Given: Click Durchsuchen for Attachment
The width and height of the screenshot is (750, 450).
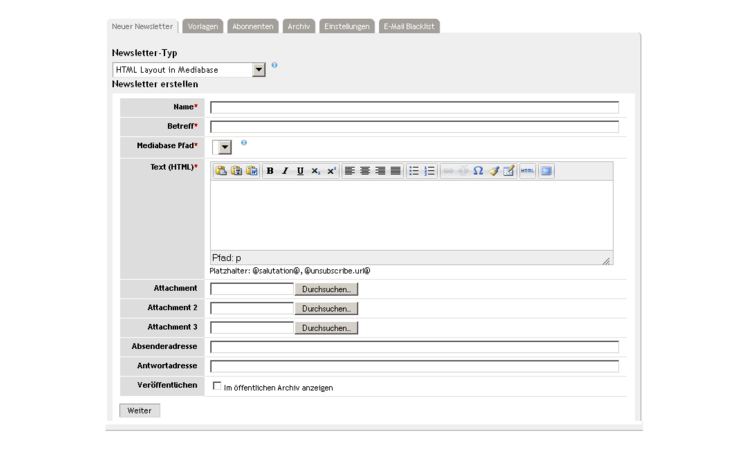Looking at the screenshot, I should point(326,289).
